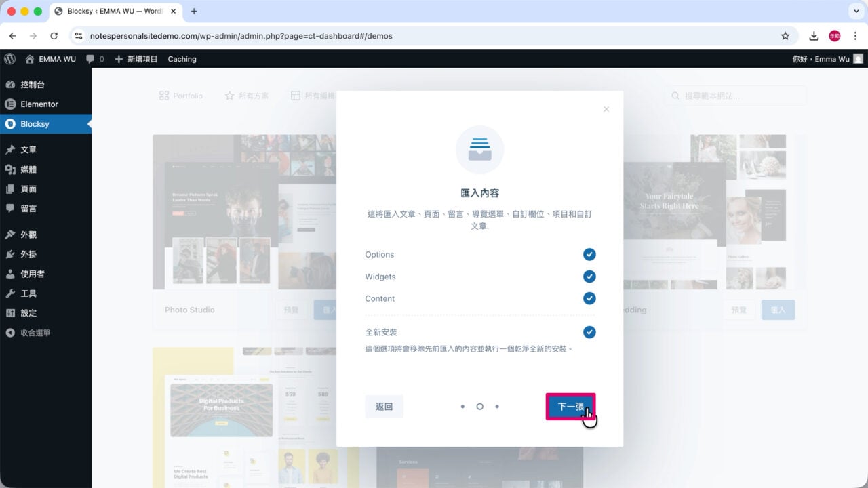This screenshot has width=868, height=488.
Task: Open Blocksy in the sidebar
Action: pos(45,124)
